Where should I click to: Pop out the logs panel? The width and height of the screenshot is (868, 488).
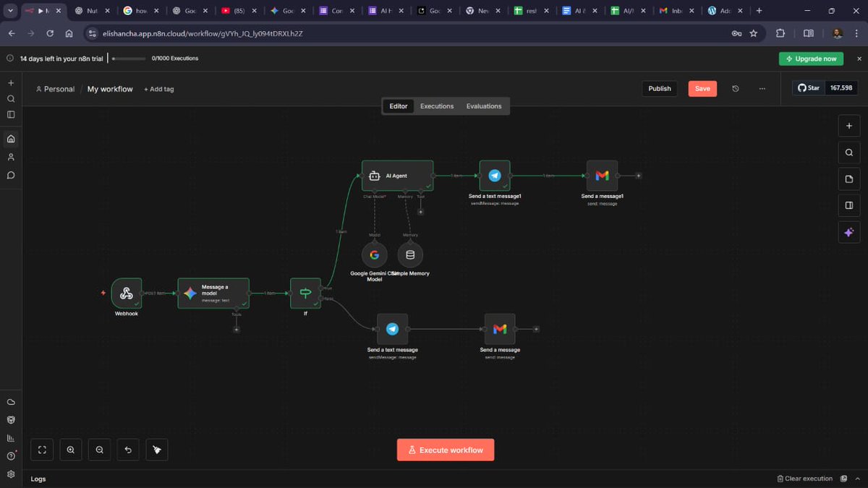(843, 479)
